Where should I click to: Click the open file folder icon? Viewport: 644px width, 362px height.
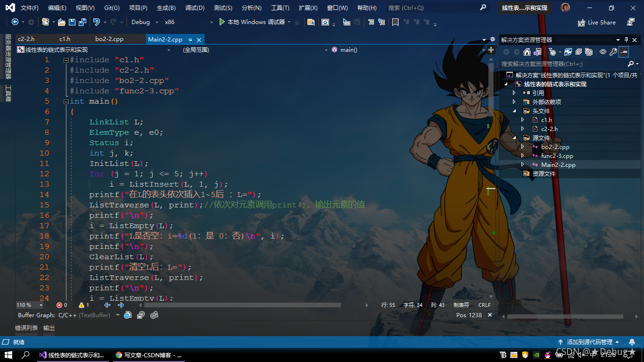(x=62, y=22)
